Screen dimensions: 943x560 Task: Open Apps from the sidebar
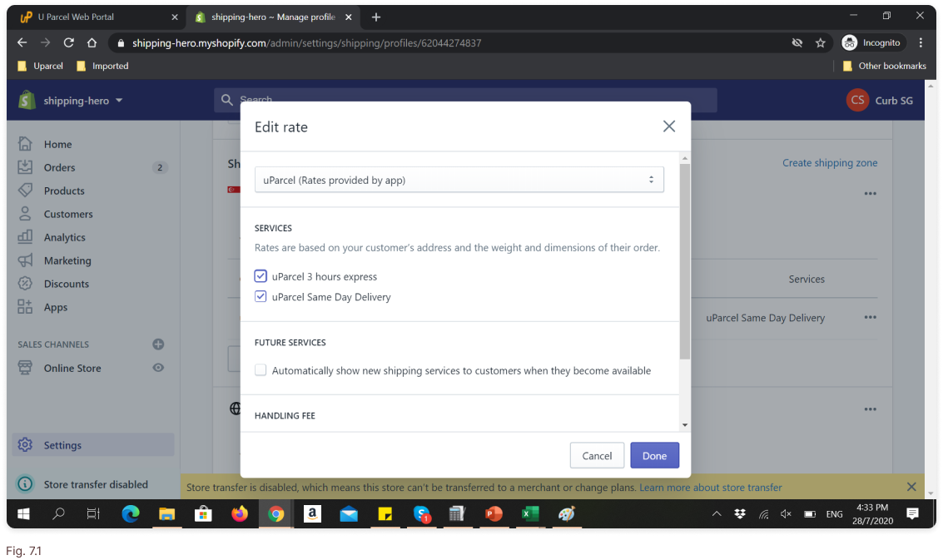[x=55, y=307]
